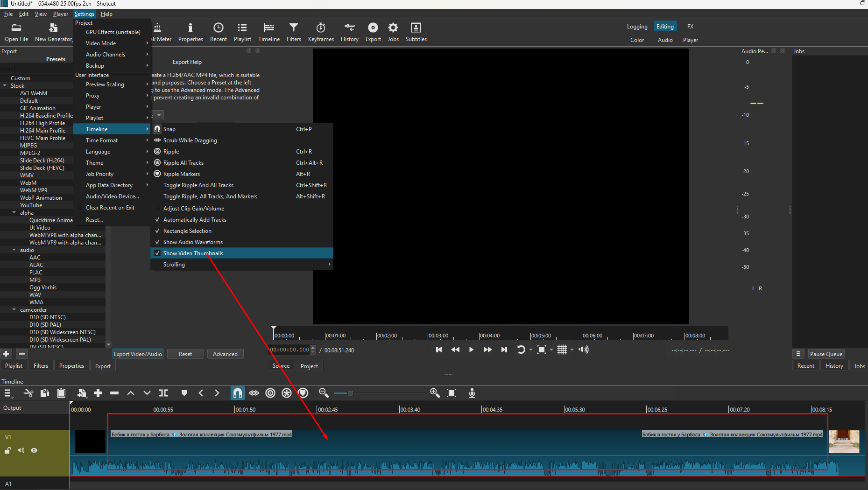Switch to the Project tab under player
Screen dimensions: 868x490
[309, 366]
